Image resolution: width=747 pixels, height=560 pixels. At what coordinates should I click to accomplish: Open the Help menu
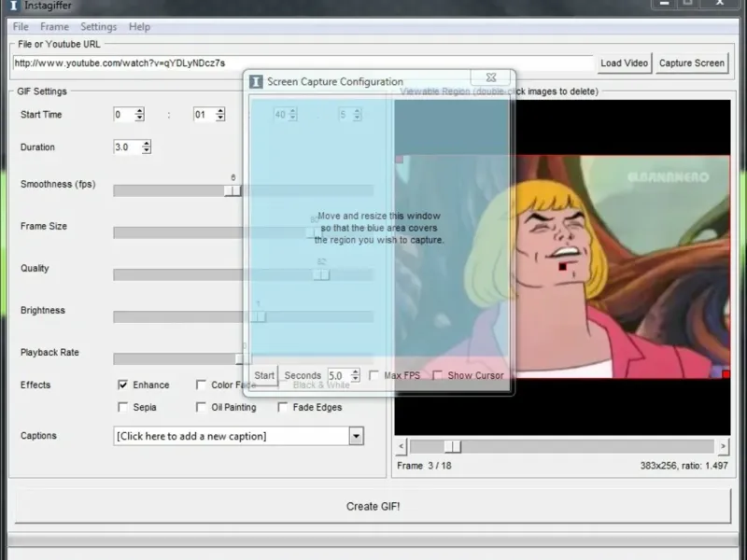139,27
